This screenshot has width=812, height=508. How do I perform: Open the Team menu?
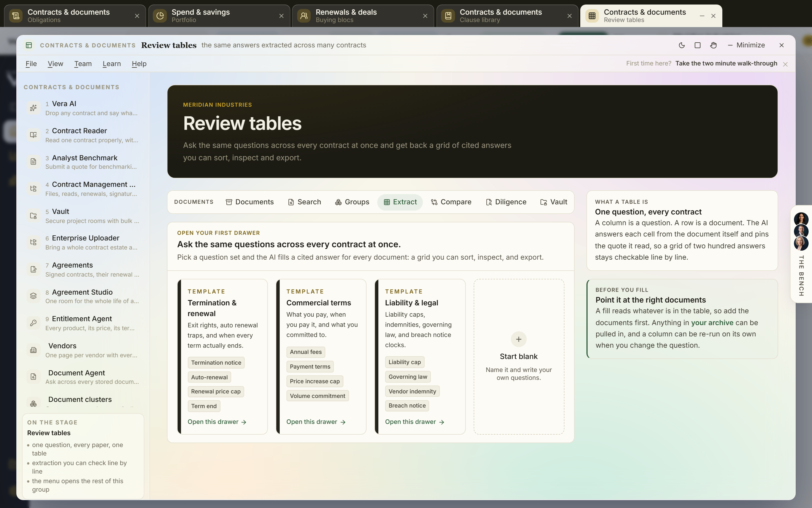click(83, 63)
